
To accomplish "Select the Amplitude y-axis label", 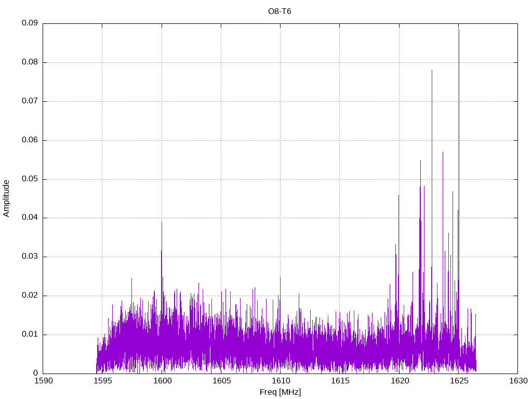I will point(6,198).
